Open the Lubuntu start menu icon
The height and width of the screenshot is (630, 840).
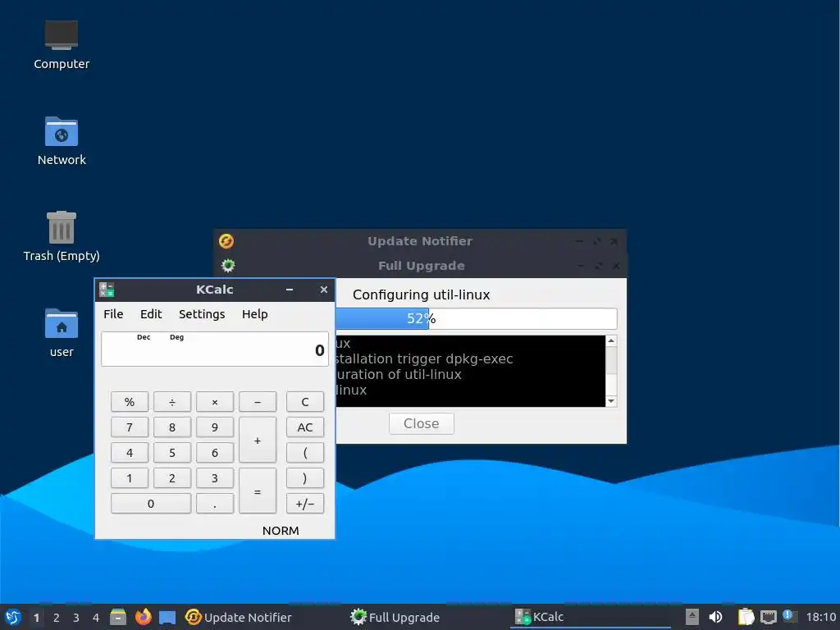click(x=13, y=617)
